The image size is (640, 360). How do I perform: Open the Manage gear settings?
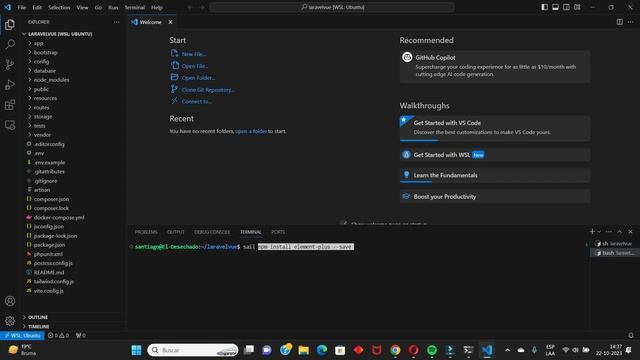[10, 321]
